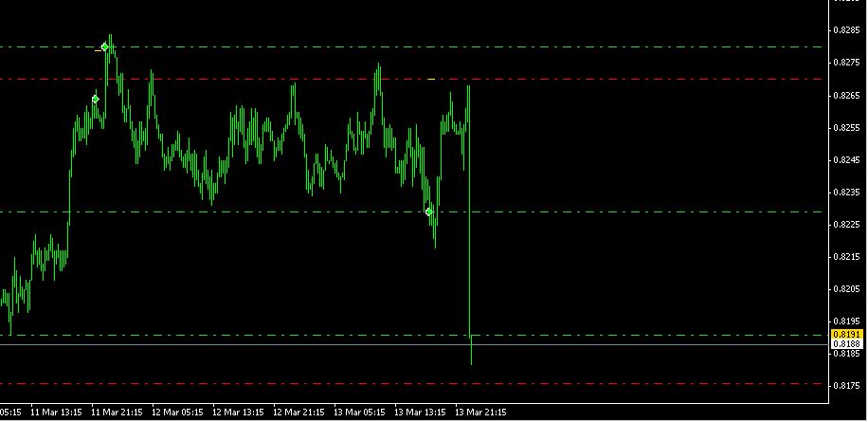Screen dimensions: 868x422
Task: Click the 12 Mar 05:15 time label
Action: [177, 412]
